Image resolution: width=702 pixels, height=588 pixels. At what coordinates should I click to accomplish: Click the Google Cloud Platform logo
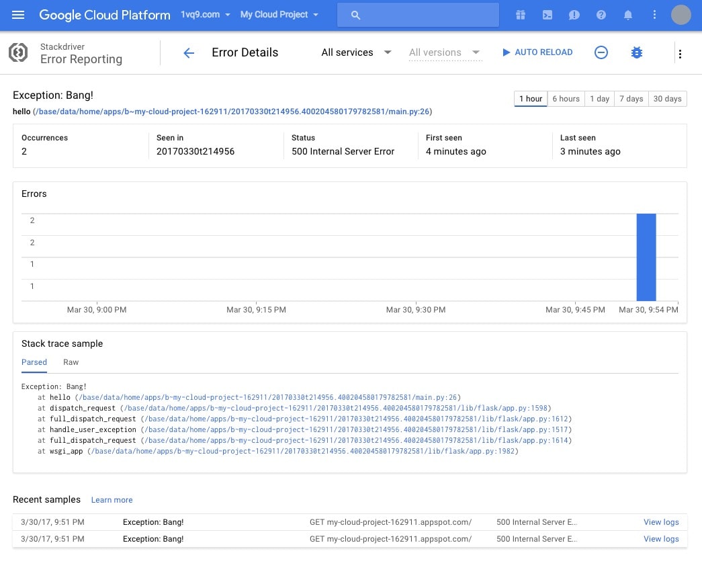click(105, 15)
